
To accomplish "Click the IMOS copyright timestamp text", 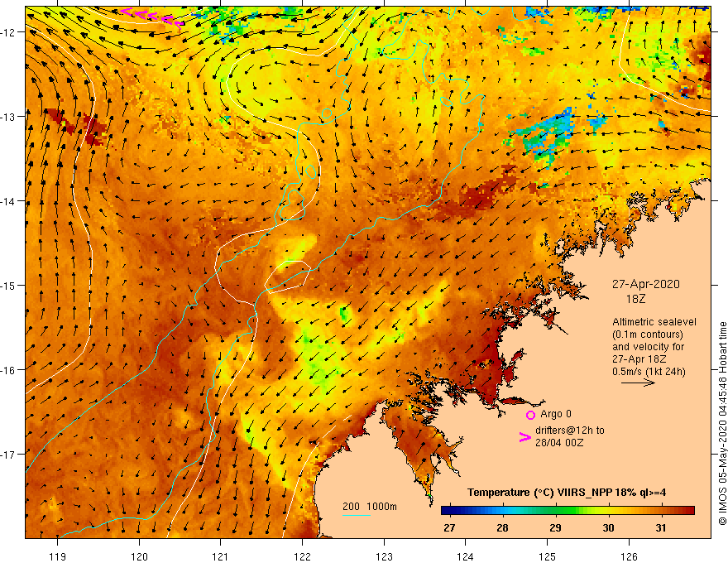I will click(722, 423).
